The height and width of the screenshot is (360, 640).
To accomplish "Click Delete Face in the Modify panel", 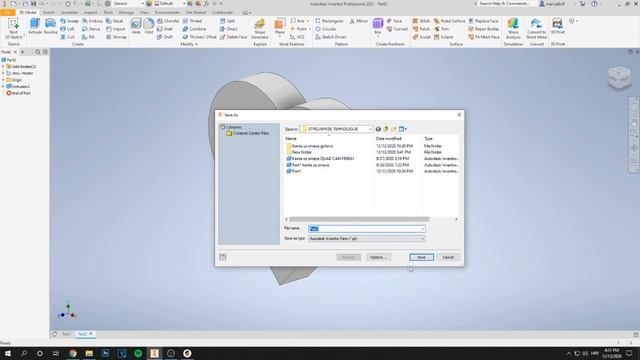I will [233, 37].
